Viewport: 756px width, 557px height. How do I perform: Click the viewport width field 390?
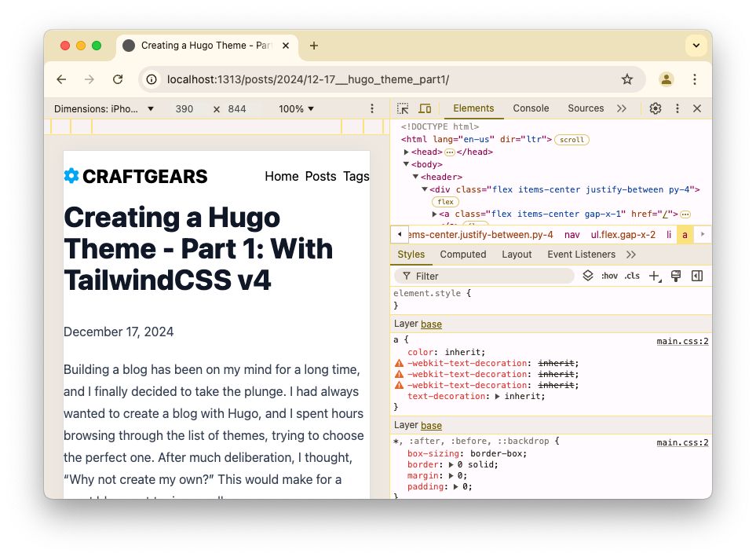tap(184, 109)
